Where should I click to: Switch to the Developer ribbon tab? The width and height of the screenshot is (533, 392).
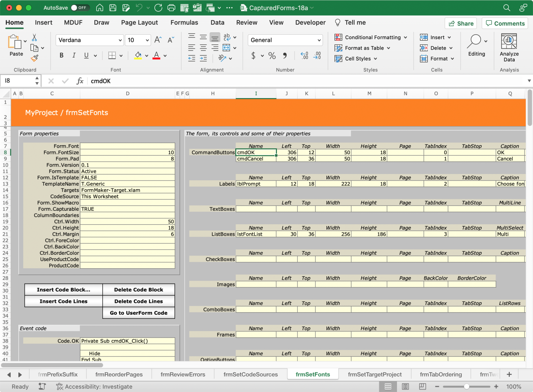coord(310,23)
